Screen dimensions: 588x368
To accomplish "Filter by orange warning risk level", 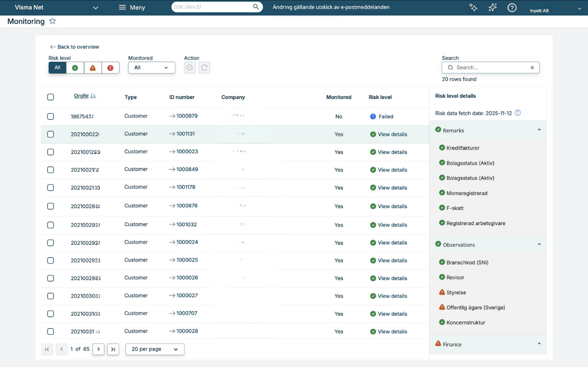I will tap(93, 68).
